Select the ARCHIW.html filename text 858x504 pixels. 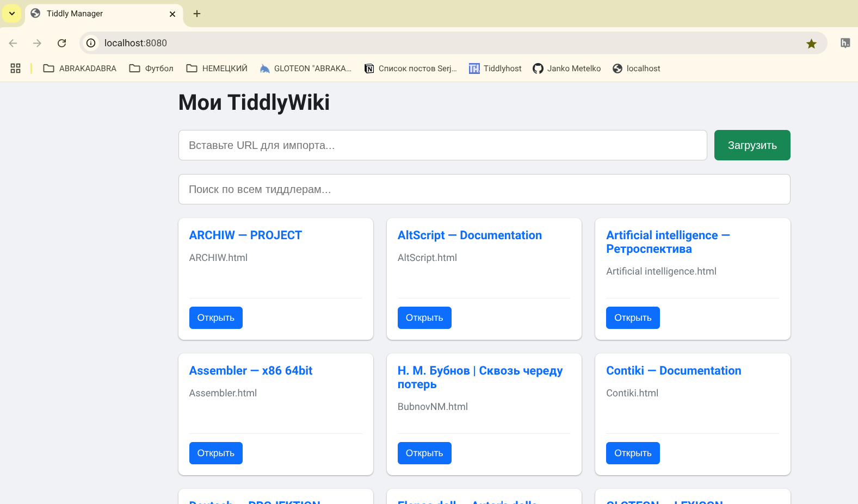[218, 258]
